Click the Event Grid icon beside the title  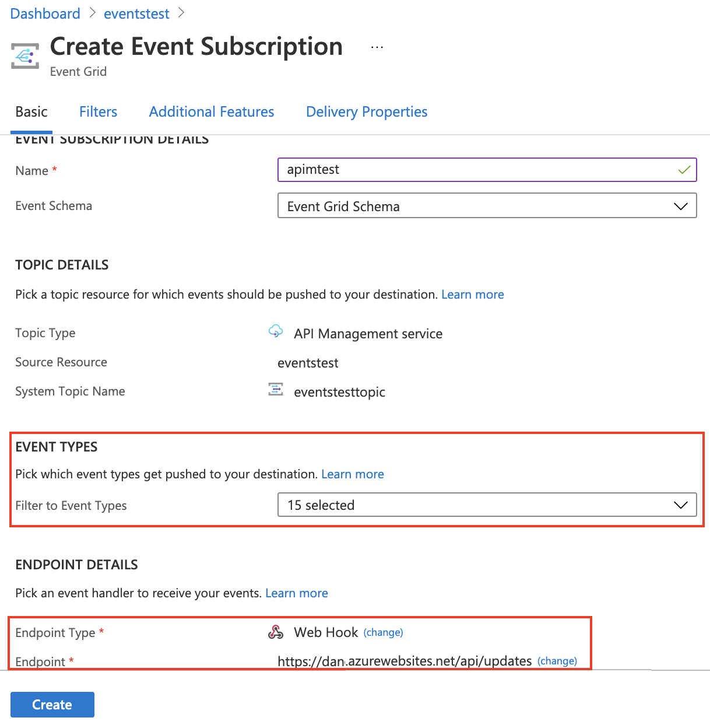24,55
